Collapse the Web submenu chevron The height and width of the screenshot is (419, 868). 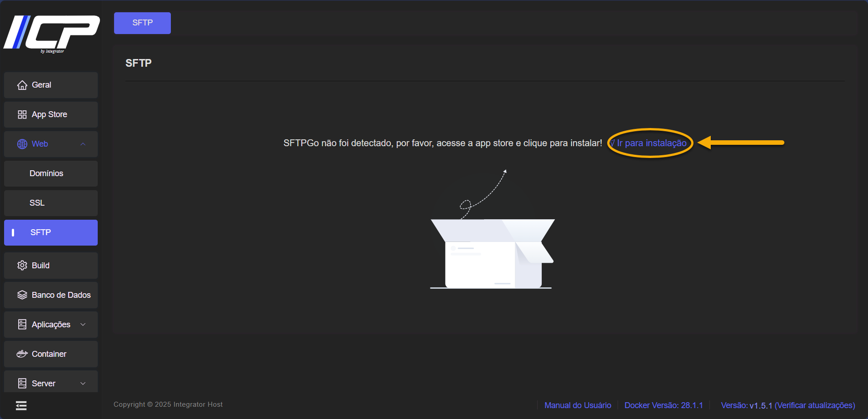pyautogui.click(x=83, y=144)
